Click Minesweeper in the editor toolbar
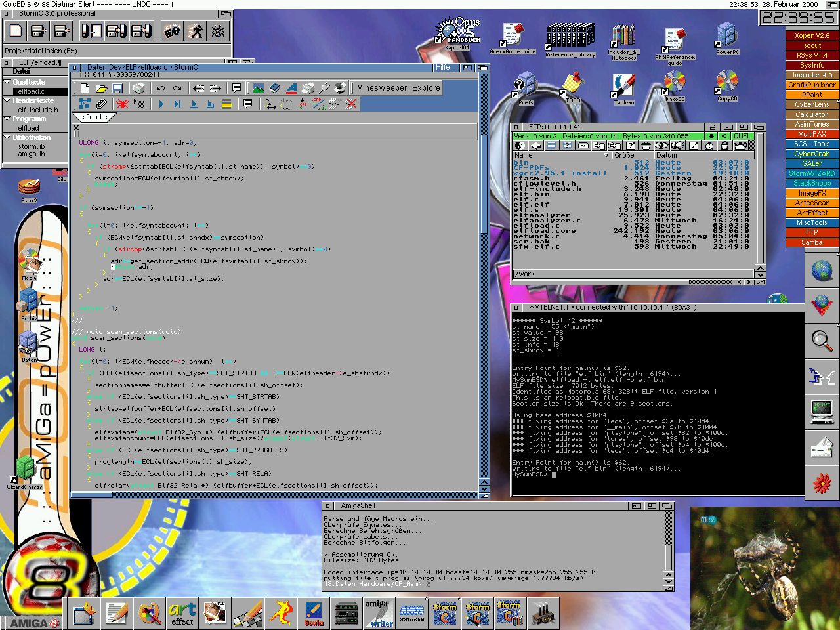 click(x=382, y=88)
